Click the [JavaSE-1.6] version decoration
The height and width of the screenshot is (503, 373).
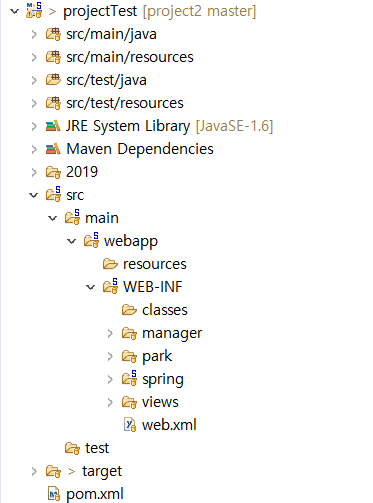click(234, 126)
